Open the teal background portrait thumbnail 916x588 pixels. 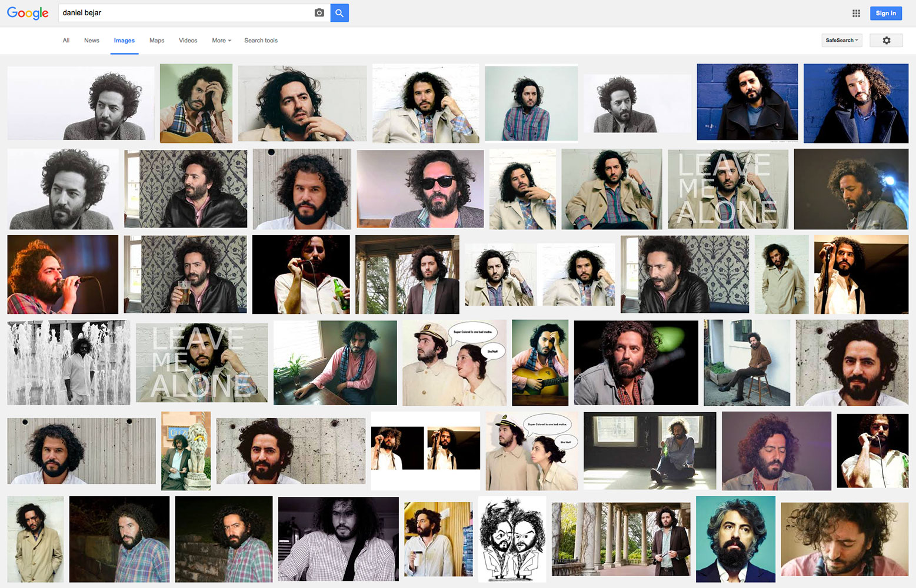pyautogui.click(x=735, y=539)
